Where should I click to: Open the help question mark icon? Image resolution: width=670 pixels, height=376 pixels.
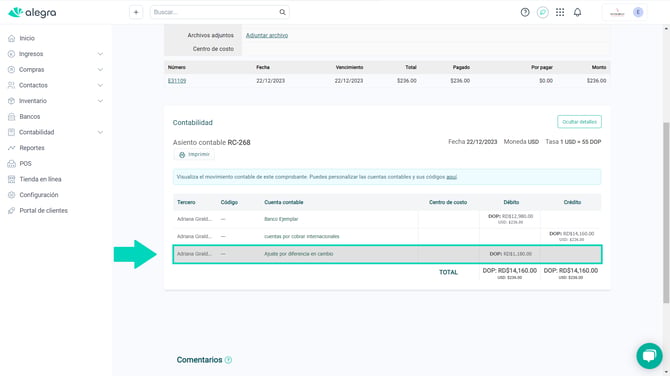pos(525,12)
